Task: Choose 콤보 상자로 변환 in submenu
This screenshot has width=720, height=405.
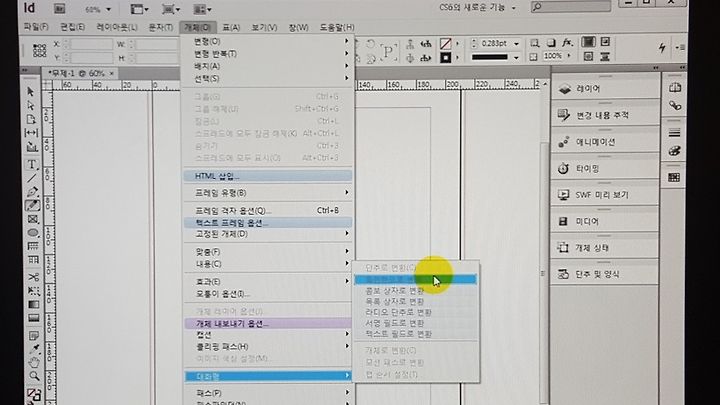Action: tap(416, 291)
